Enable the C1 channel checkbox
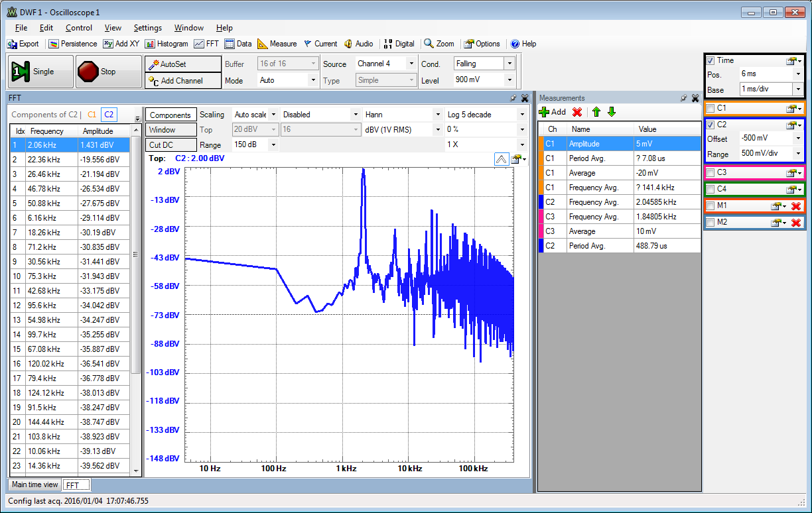The height and width of the screenshot is (513, 812). click(710, 108)
